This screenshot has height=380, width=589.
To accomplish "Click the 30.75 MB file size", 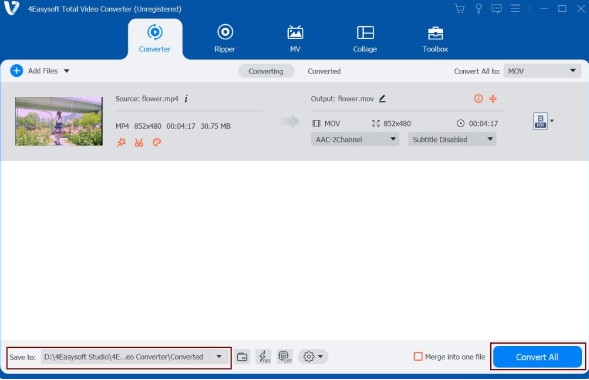I will click(x=216, y=126).
